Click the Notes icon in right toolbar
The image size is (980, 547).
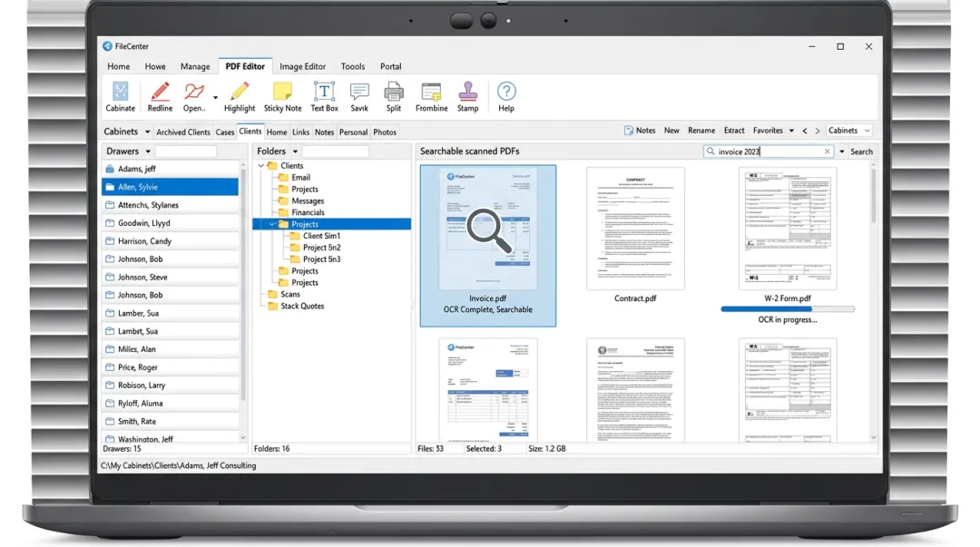(x=629, y=131)
